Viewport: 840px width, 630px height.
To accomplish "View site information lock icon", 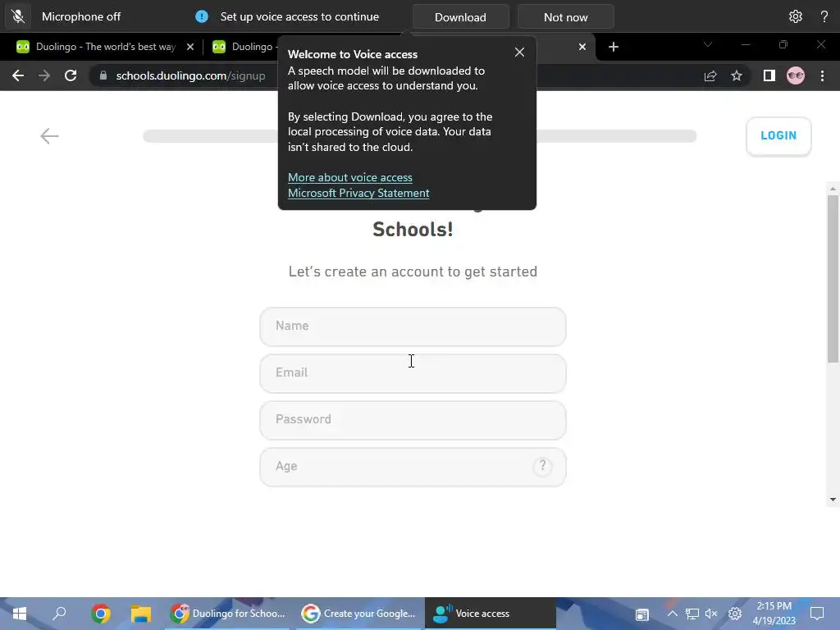I will [x=103, y=75].
